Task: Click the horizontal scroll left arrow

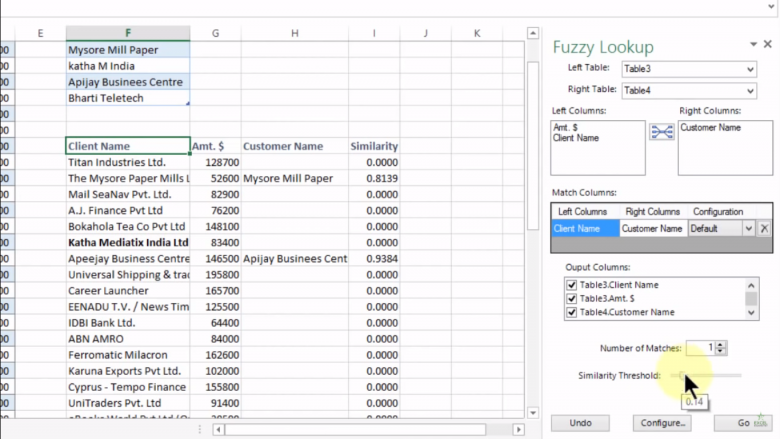Action: pos(218,430)
